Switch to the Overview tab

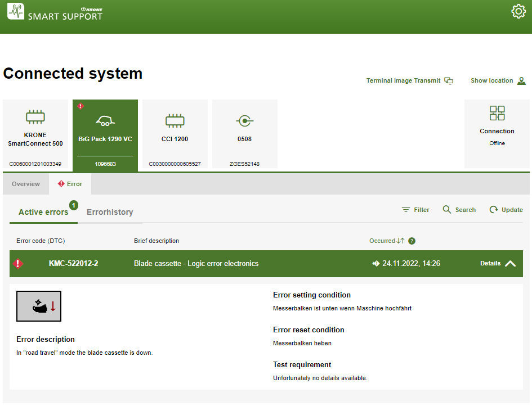pos(26,184)
